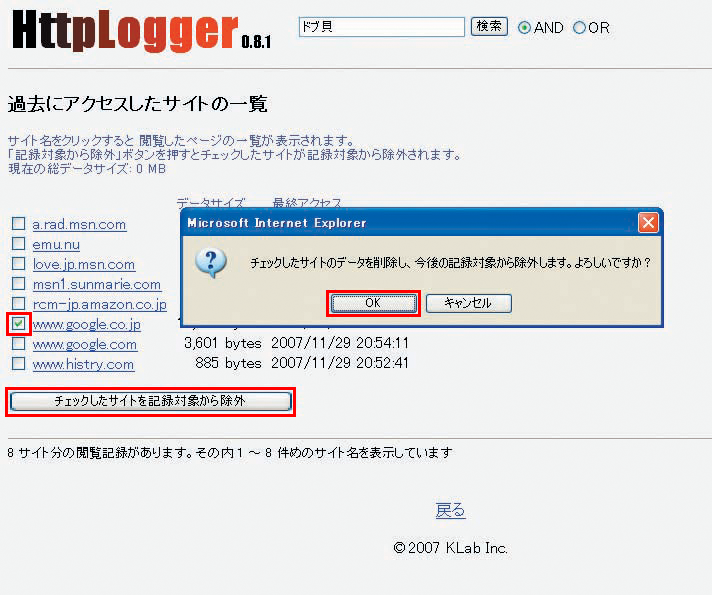The width and height of the screenshot is (712, 595).
Task: Click the 戻る back link
Action: tap(450, 510)
